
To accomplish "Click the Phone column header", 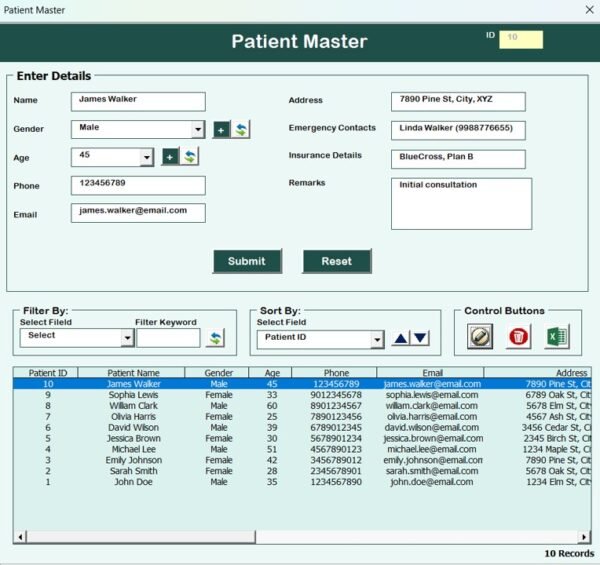I will (334, 373).
